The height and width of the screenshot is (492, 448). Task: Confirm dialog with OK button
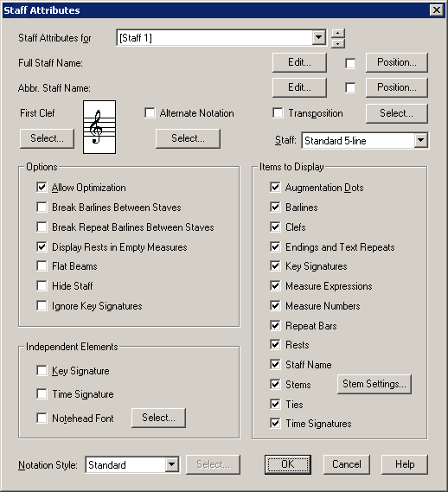[x=288, y=464]
